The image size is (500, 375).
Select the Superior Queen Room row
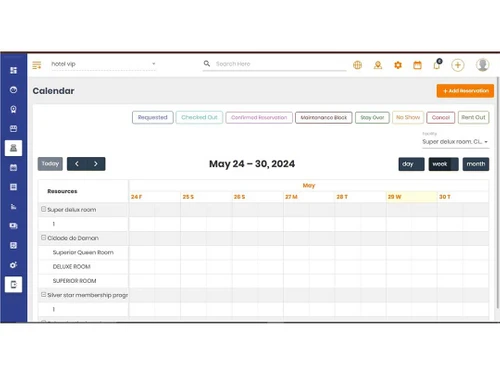(83, 252)
